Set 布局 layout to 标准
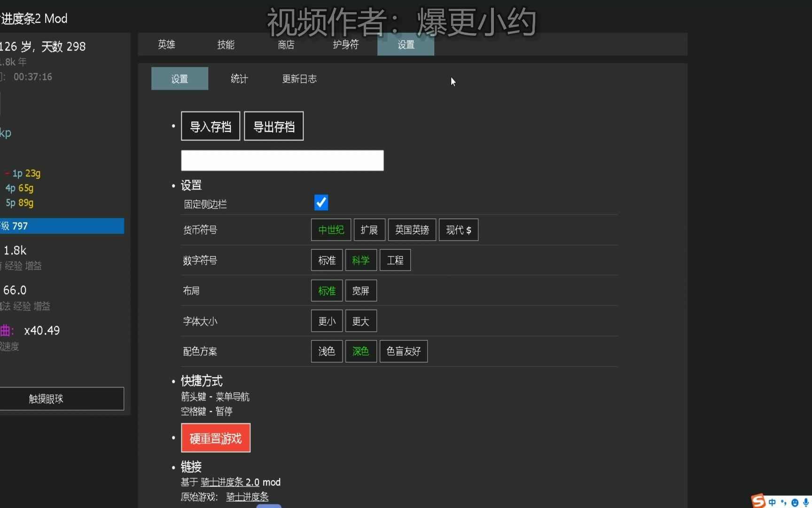The width and height of the screenshot is (812, 508). click(327, 291)
